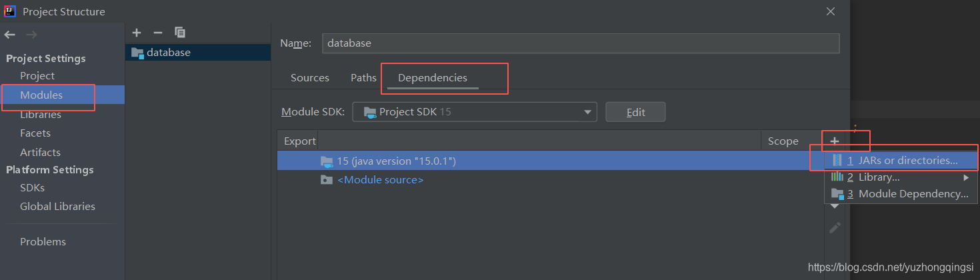Image resolution: width=980 pixels, height=280 pixels.
Task: Copy the selected module icon
Action: pyautogui.click(x=179, y=32)
